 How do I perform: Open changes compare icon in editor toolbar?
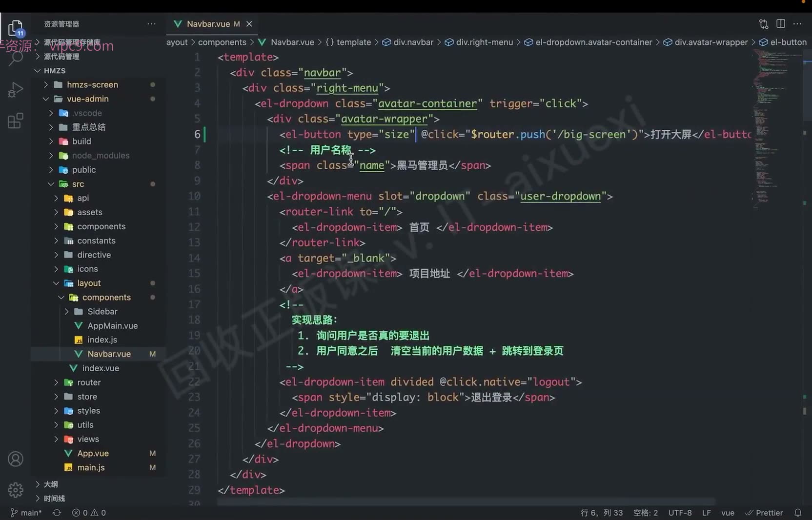point(764,24)
